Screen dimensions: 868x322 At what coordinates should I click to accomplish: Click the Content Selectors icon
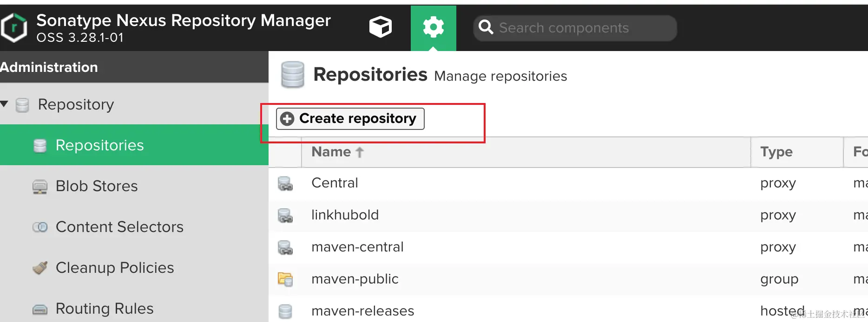point(40,227)
